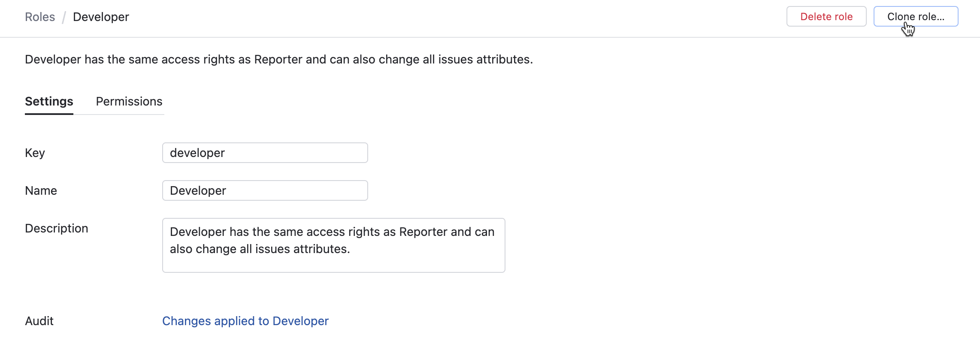Click the Roles breadcrumb link
The height and width of the screenshot is (350, 980).
(40, 17)
